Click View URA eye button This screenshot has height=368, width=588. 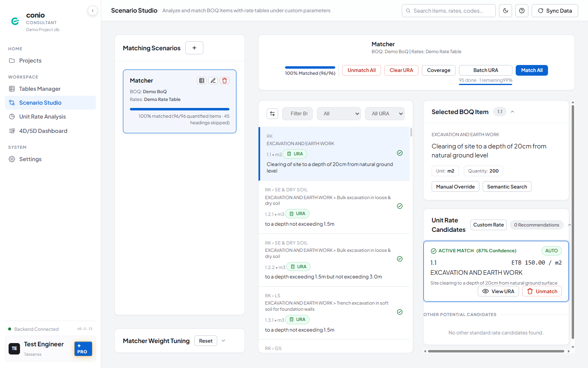coord(498,291)
